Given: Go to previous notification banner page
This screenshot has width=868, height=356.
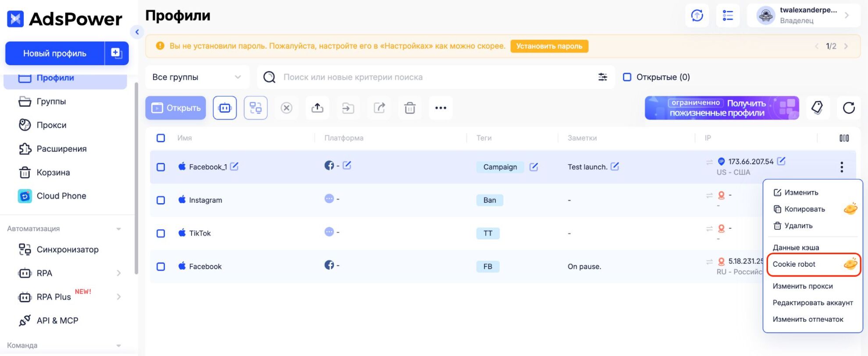Looking at the screenshot, I should pos(817,46).
